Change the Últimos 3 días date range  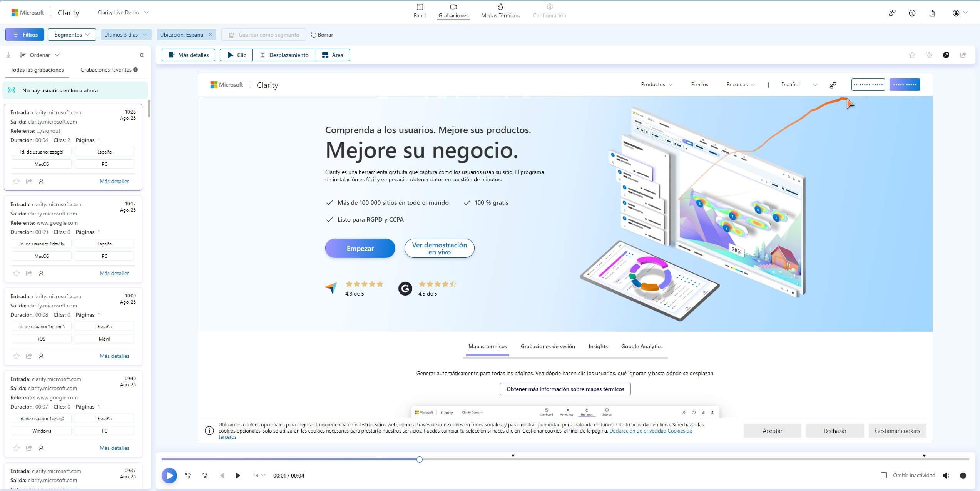pos(126,35)
